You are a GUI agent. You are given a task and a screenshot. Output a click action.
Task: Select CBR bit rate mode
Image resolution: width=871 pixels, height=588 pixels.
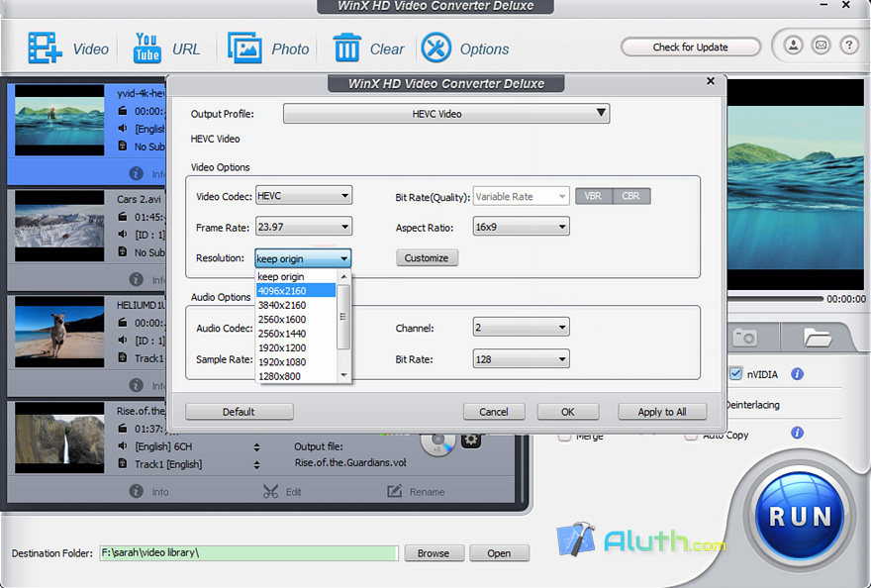[631, 196]
